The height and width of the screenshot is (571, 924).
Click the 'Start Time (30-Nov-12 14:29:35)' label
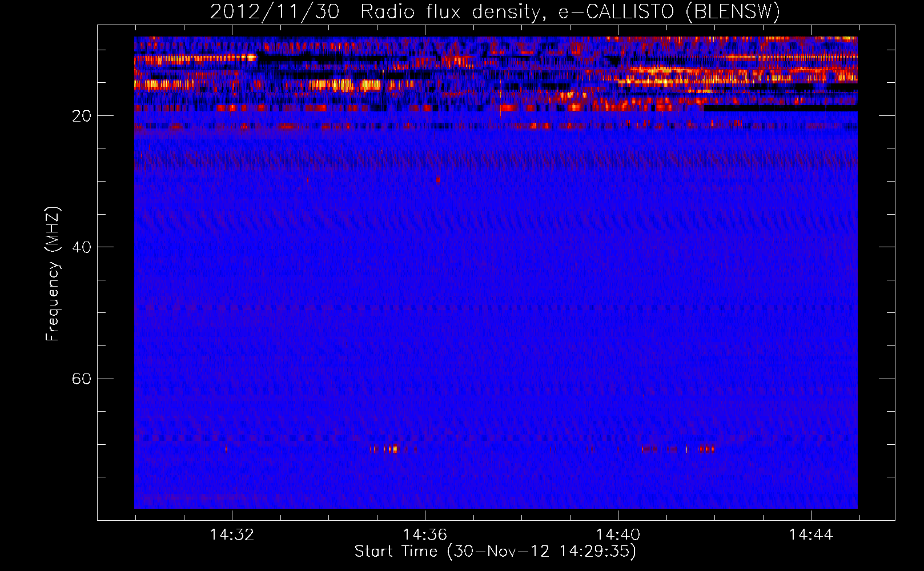pyautogui.click(x=495, y=552)
